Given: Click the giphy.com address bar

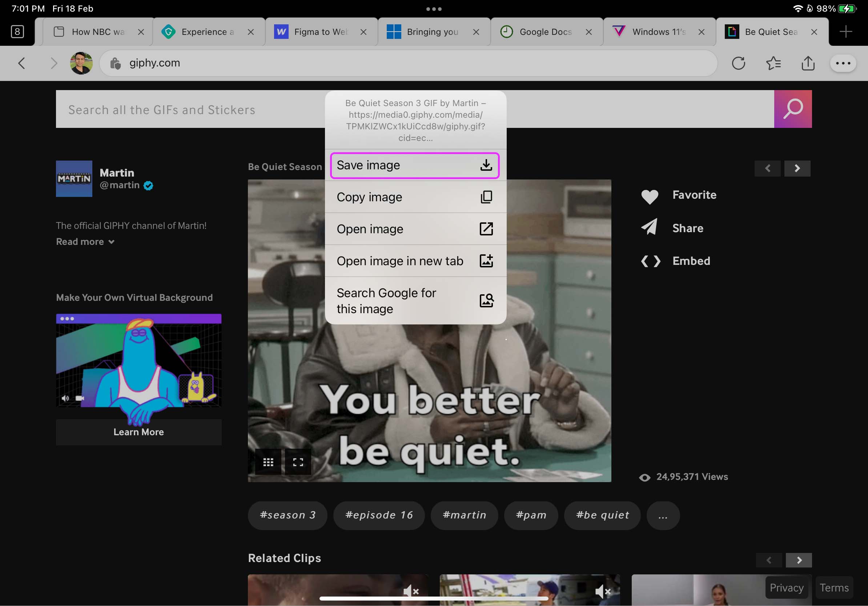Looking at the screenshot, I should [x=408, y=63].
